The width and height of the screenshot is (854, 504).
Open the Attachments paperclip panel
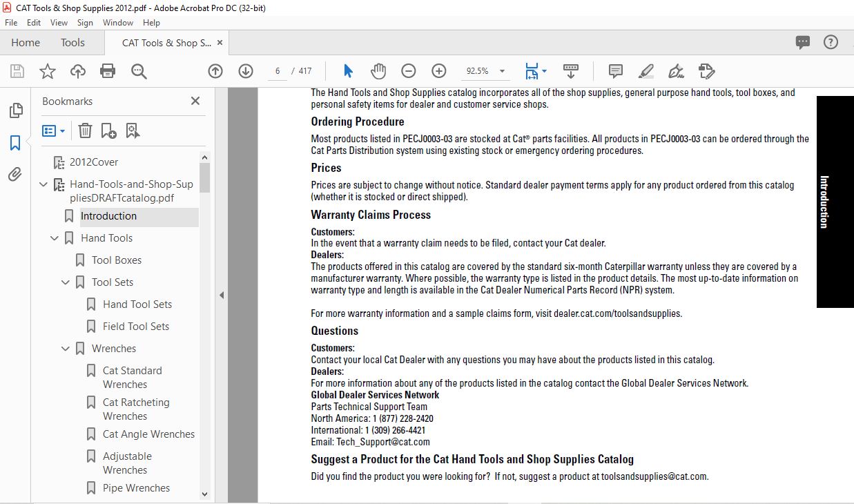(15, 175)
